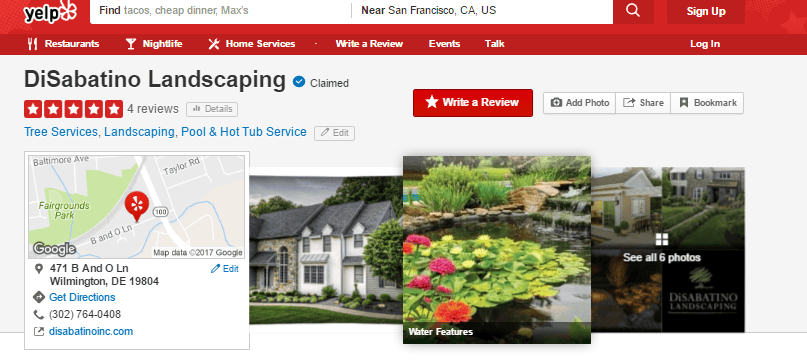807x360 pixels.
Task: Click the magnifying glass search button
Action: pyautogui.click(x=633, y=11)
